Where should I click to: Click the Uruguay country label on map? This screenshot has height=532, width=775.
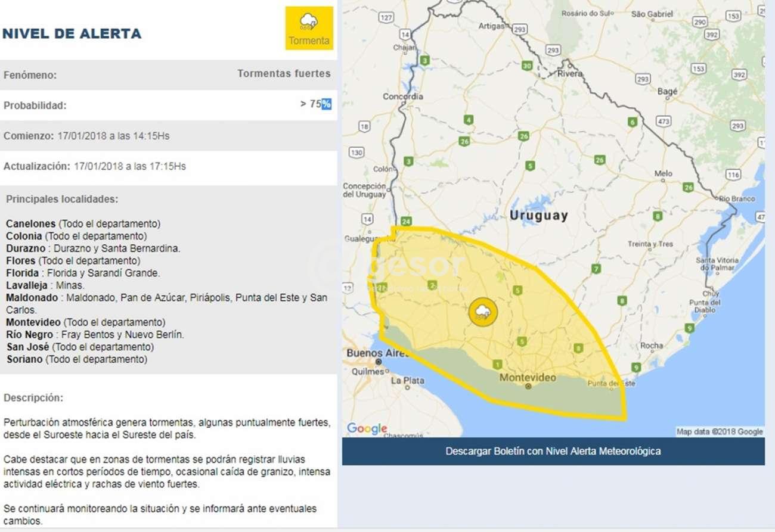[x=538, y=216]
